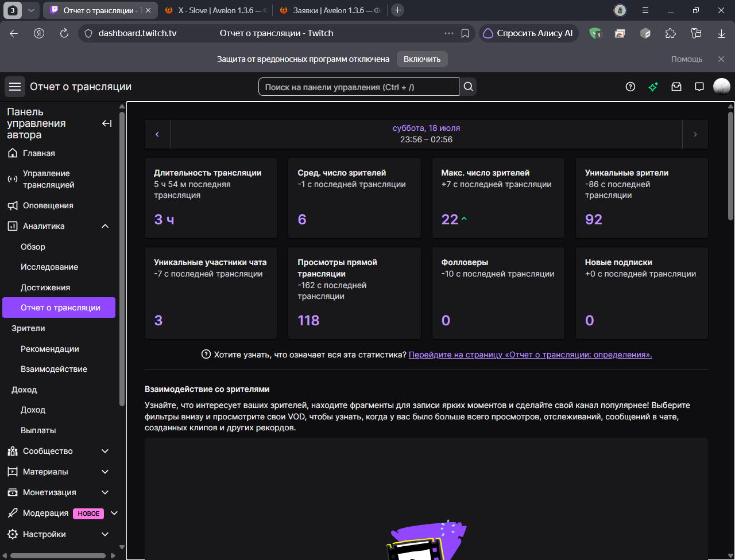
Task: Click the browser profile avatar in title bar
Action: tap(620, 10)
